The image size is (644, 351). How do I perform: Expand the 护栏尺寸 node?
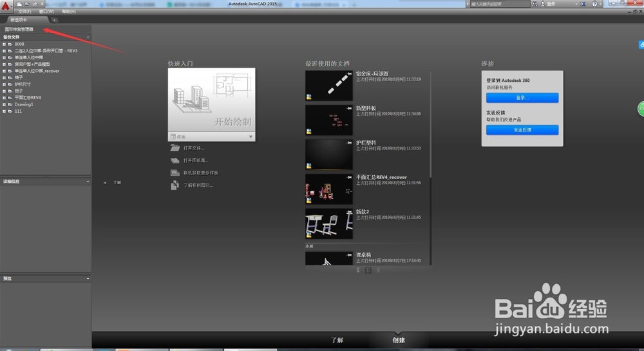pyautogui.click(x=4, y=84)
